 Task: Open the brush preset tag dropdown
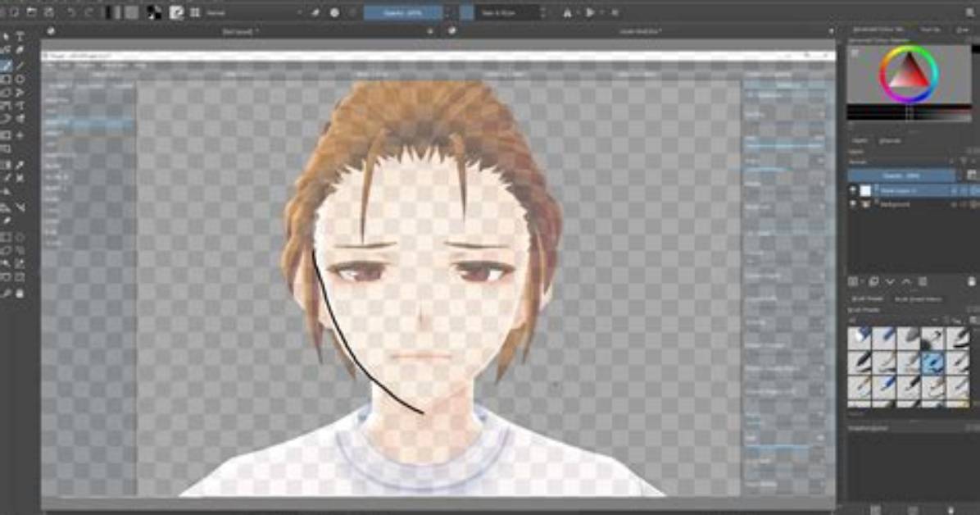pos(894,320)
